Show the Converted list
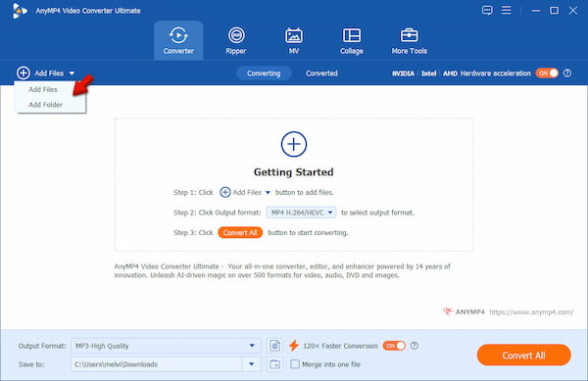588x381 pixels. click(x=321, y=73)
